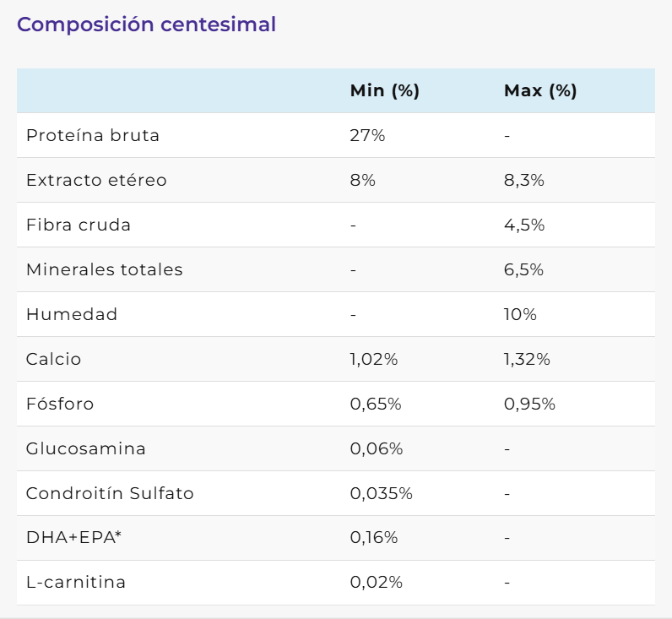This screenshot has height=619, width=672.
Task: Click the 10% humidity maximum value
Action: (520, 314)
